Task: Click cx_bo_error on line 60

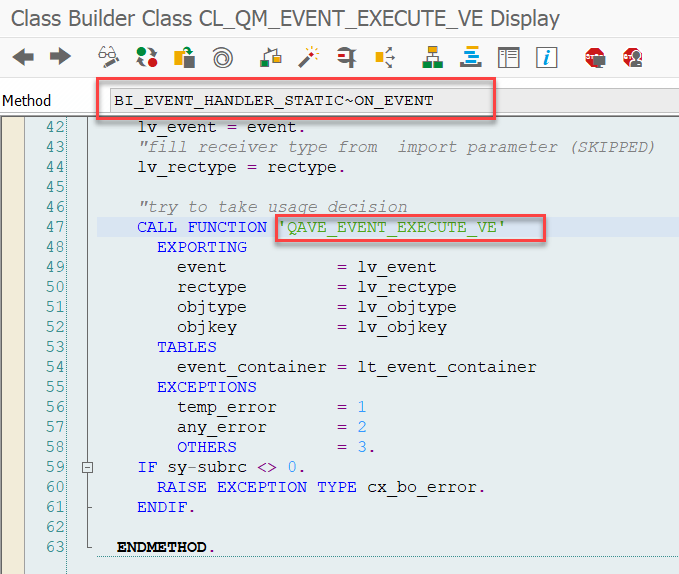Action: click(x=422, y=487)
